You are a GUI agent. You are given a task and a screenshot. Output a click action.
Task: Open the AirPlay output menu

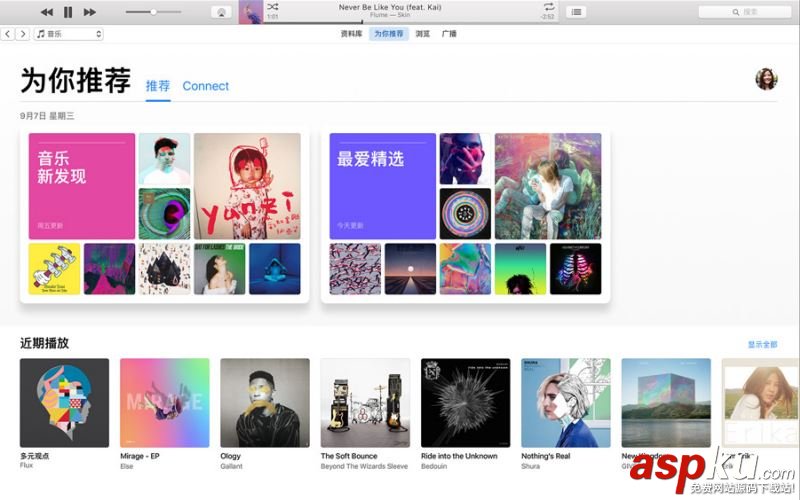click(221, 12)
